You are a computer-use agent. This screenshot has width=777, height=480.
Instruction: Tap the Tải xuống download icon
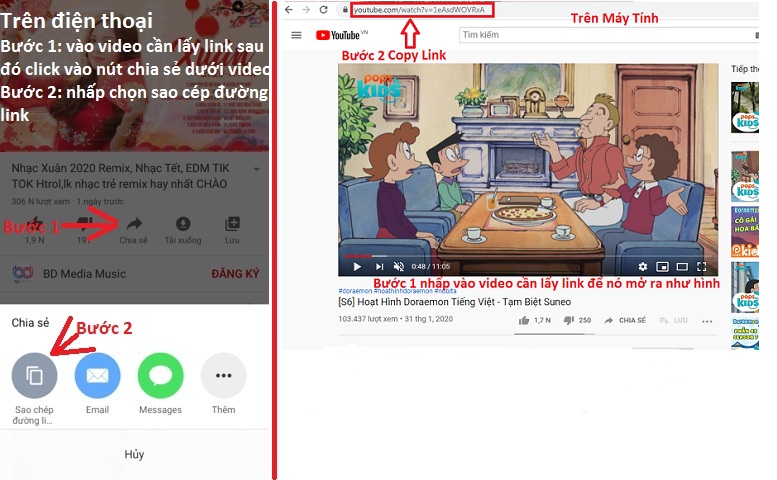click(183, 224)
